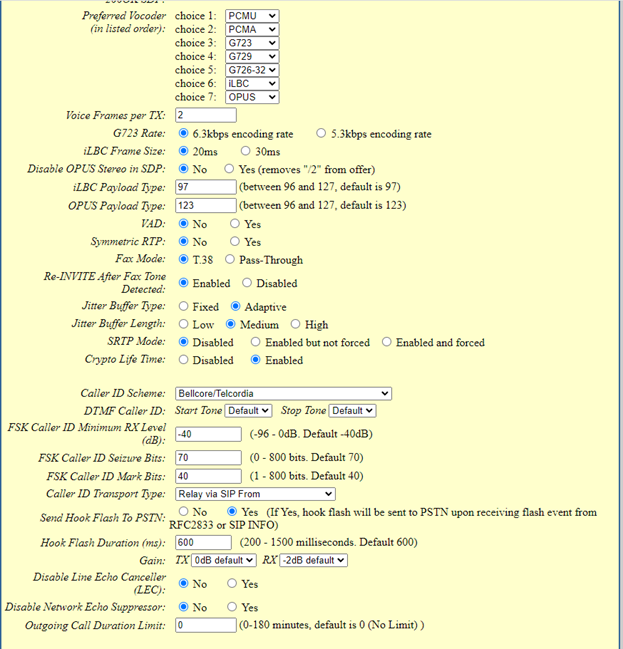
Task: Set Crypto Life Time to Disabled
Action: coord(183,360)
